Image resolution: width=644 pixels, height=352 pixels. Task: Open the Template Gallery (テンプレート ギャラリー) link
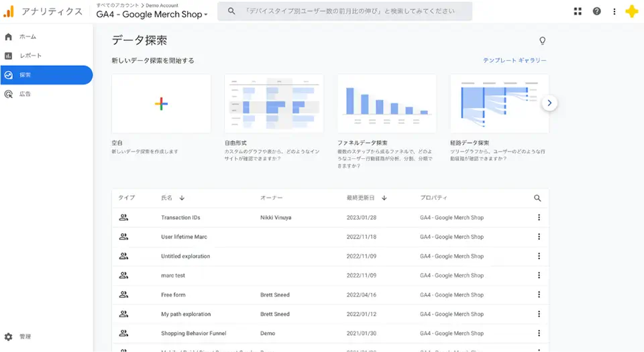coord(515,60)
